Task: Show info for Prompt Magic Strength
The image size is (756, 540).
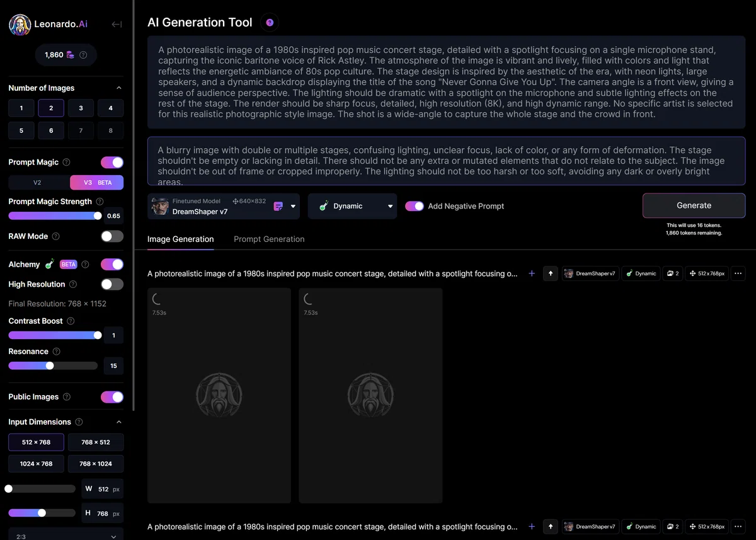Action: 99,202
